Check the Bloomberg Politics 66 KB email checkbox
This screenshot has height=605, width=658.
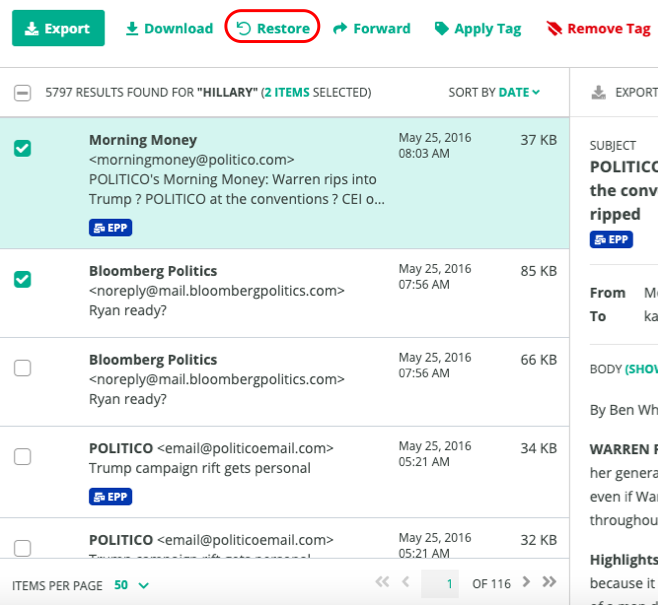pyautogui.click(x=22, y=368)
